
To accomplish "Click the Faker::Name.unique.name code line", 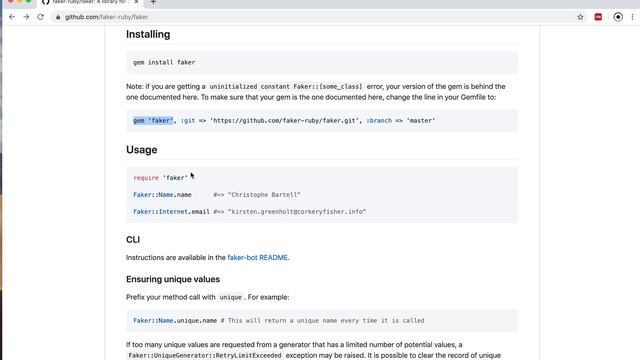I will click(175, 320).
